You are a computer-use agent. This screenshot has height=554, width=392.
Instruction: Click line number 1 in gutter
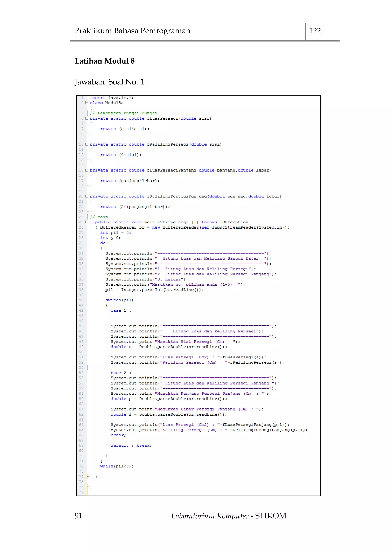[x=82, y=98]
